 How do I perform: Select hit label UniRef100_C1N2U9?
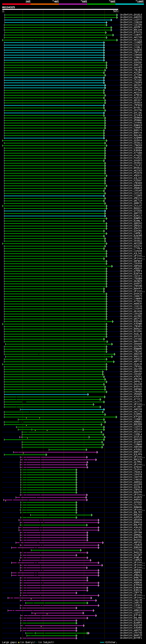click(x=131, y=22)
